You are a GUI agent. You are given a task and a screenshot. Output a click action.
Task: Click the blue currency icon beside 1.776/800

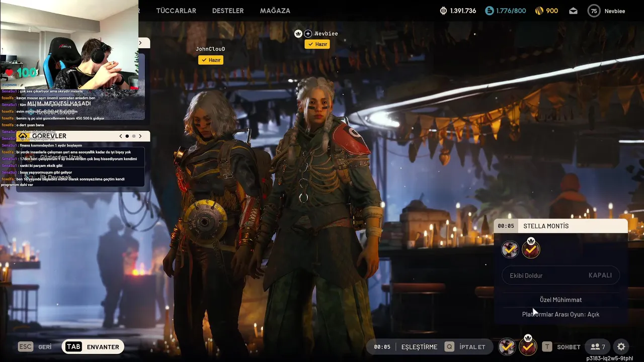(x=490, y=11)
